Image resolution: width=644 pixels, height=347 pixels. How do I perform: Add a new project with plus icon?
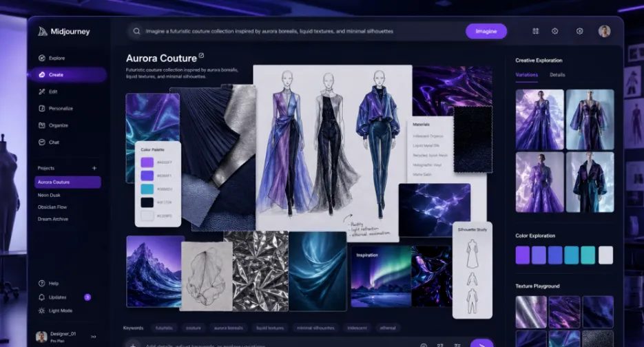click(x=94, y=168)
